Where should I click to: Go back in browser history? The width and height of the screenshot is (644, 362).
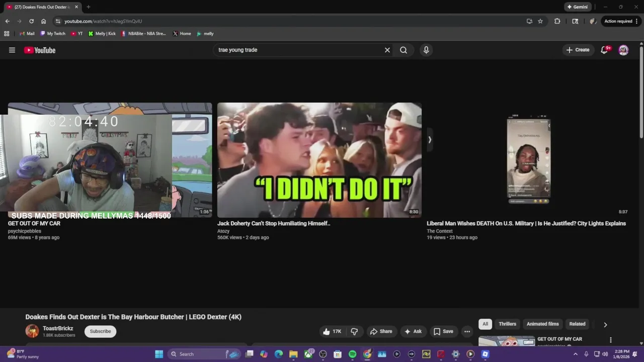point(7,21)
